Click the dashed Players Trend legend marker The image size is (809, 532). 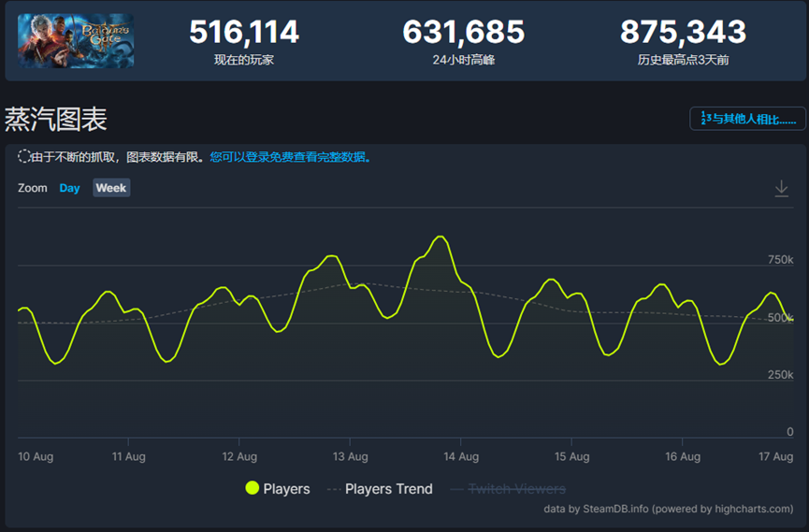[x=334, y=489]
